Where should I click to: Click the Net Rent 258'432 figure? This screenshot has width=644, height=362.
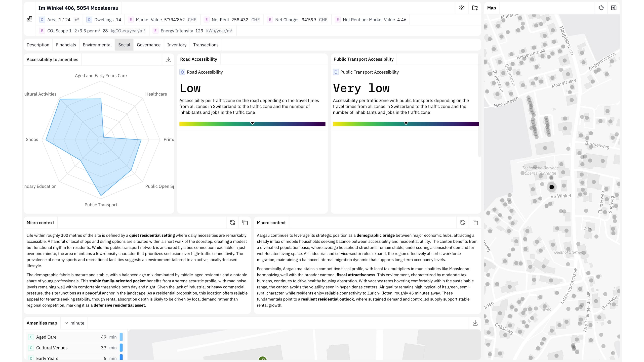point(240,20)
